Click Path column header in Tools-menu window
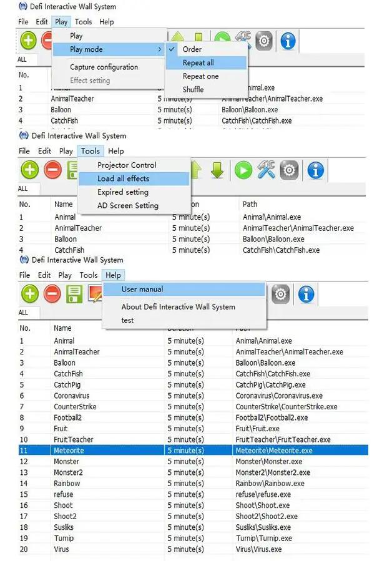 pos(250,204)
